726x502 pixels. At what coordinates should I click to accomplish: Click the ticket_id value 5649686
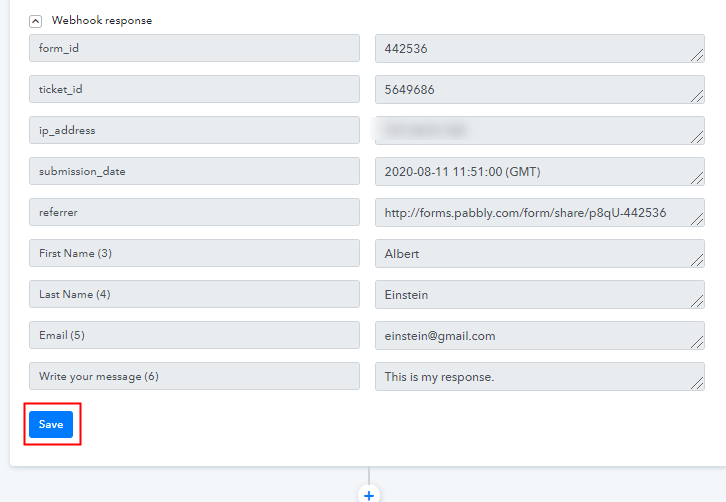pos(539,89)
